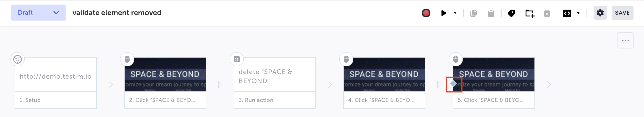644x117 pixels.
Task: Open the three-dots more options button
Action: pos(625,40)
